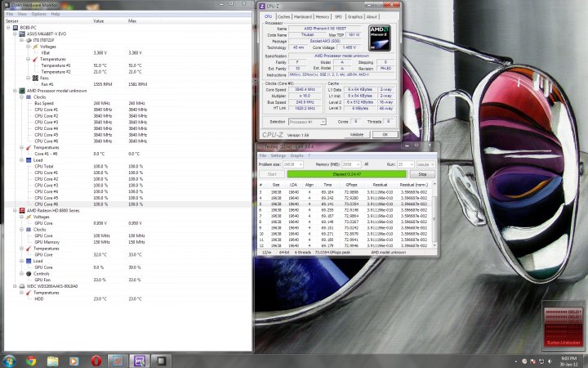Click the OK button in CPU-Z
This screenshot has height=368, width=588.
385,134
